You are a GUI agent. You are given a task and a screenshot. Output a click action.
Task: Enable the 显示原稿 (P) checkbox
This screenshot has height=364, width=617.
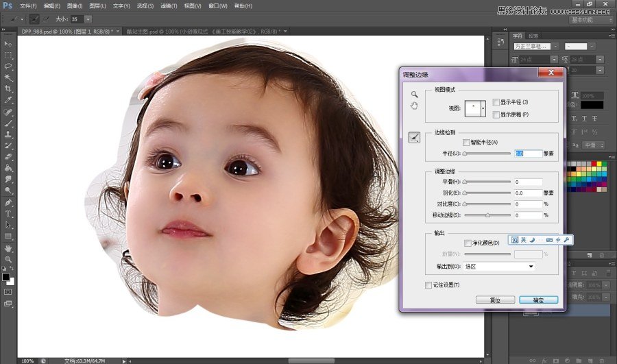point(496,114)
